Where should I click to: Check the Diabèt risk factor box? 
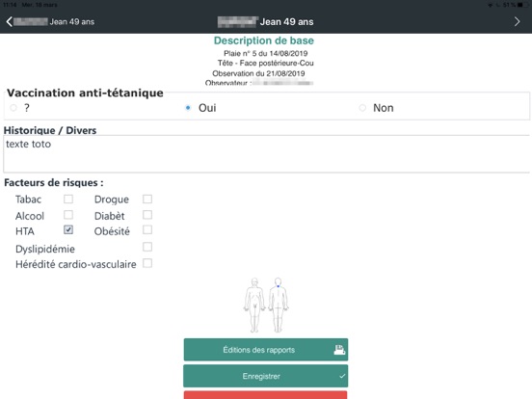(147, 215)
